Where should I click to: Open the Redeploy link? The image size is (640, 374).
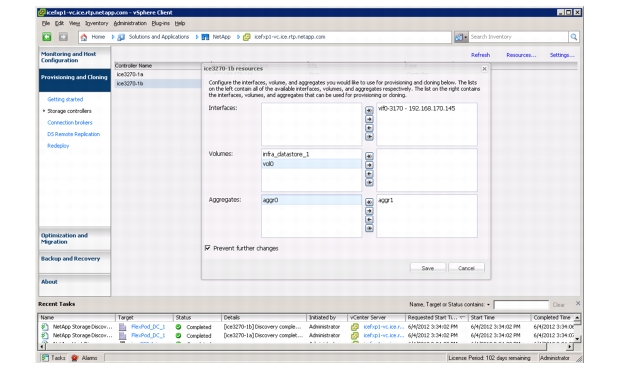point(58,146)
